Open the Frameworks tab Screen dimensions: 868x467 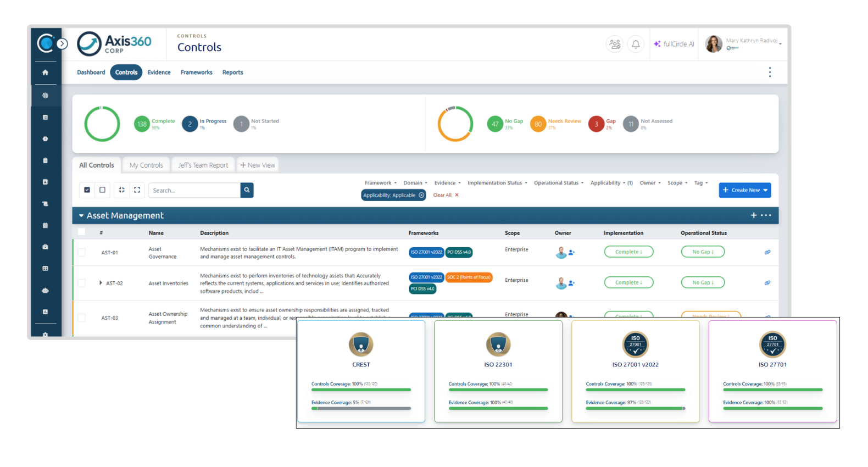coord(197,73)
